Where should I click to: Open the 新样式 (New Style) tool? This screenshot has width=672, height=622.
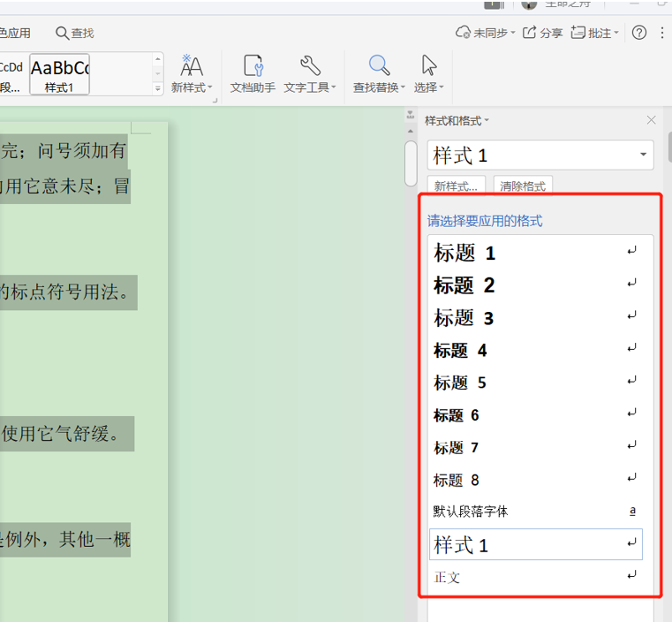click(x=191, y=73)
